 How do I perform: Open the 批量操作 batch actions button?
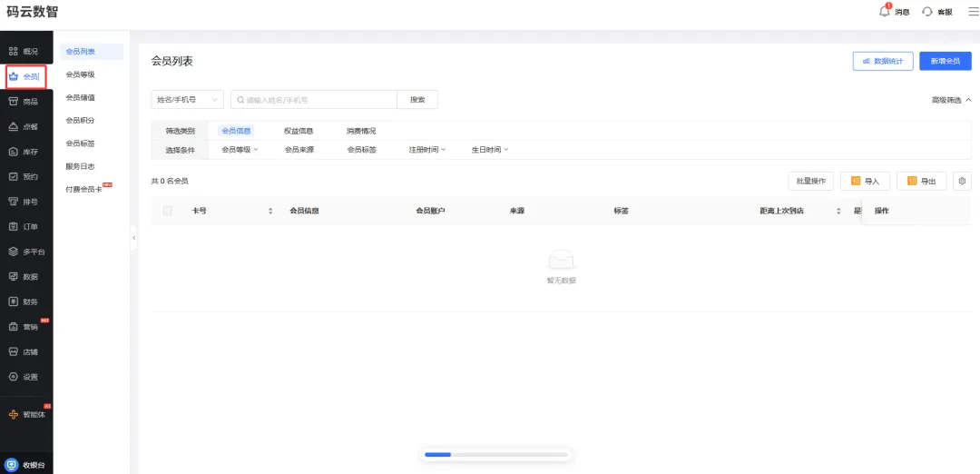[x=810, y=181]
